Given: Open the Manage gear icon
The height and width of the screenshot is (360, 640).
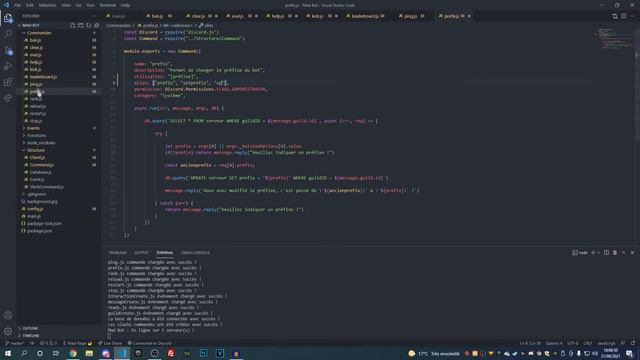Looking at the screenshot, I should tap(8, 331).
